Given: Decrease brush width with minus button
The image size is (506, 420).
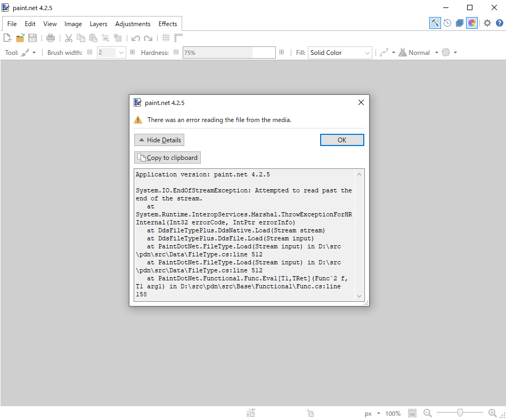Looking at the screenshot, I should pos(89,52).
